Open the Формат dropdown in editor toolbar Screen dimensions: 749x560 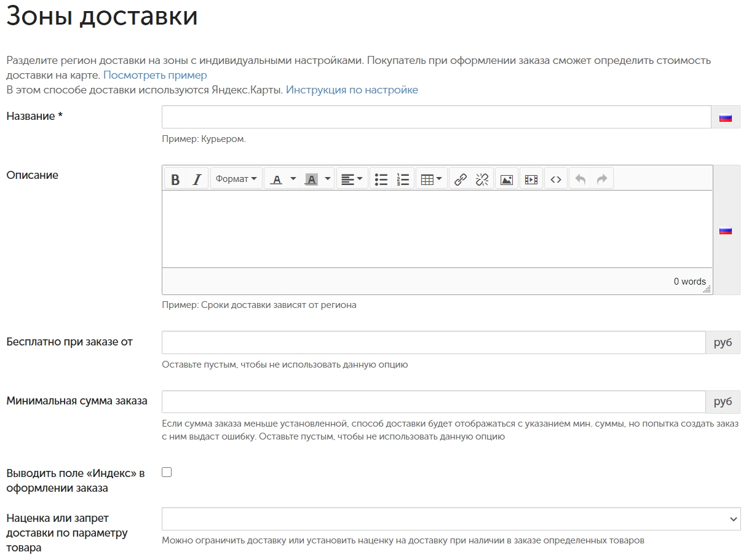(x=236, y=179)
